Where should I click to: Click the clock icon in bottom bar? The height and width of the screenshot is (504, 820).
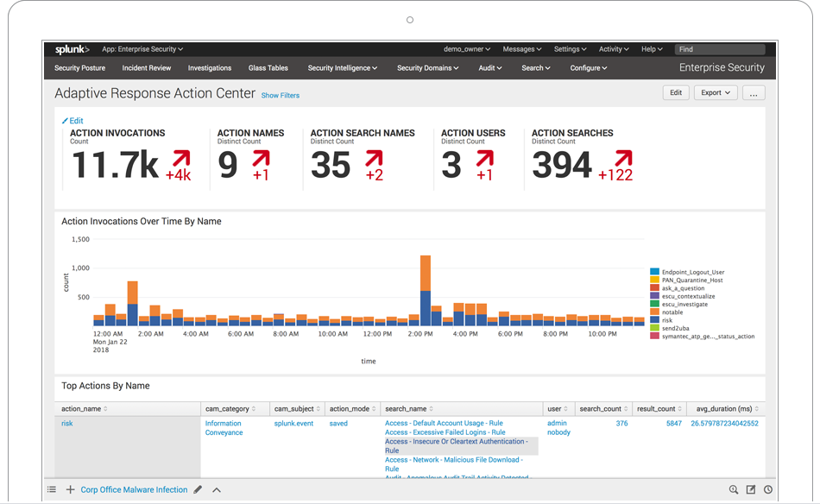coord(768,490)
